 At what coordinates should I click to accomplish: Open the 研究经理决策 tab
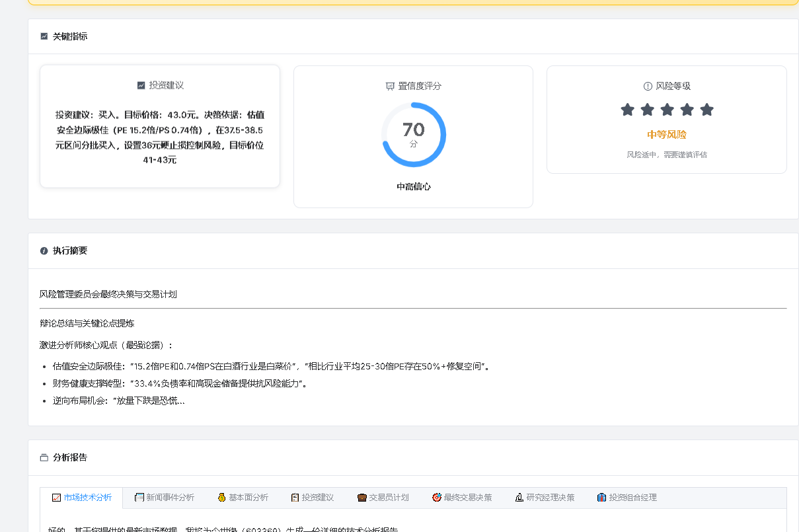(x=545, y=498)
